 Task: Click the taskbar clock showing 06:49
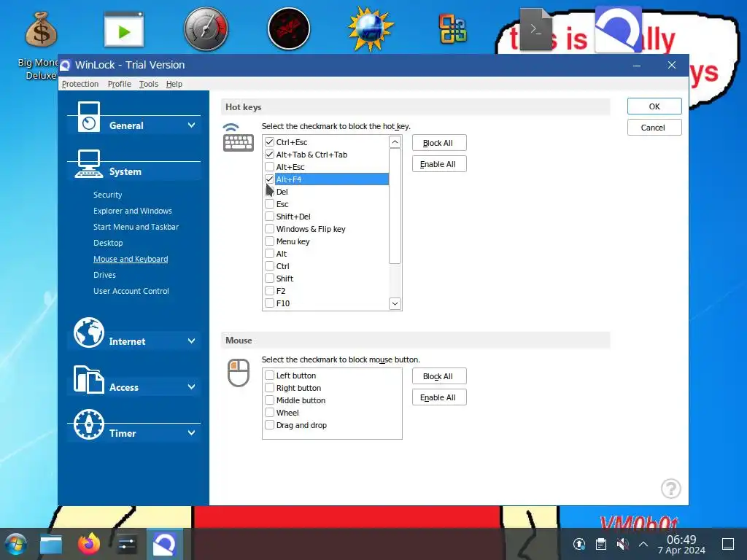tap(681, 544)
